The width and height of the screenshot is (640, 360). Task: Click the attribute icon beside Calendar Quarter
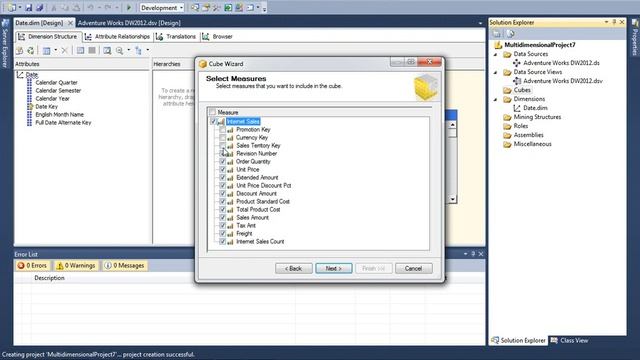29,82
